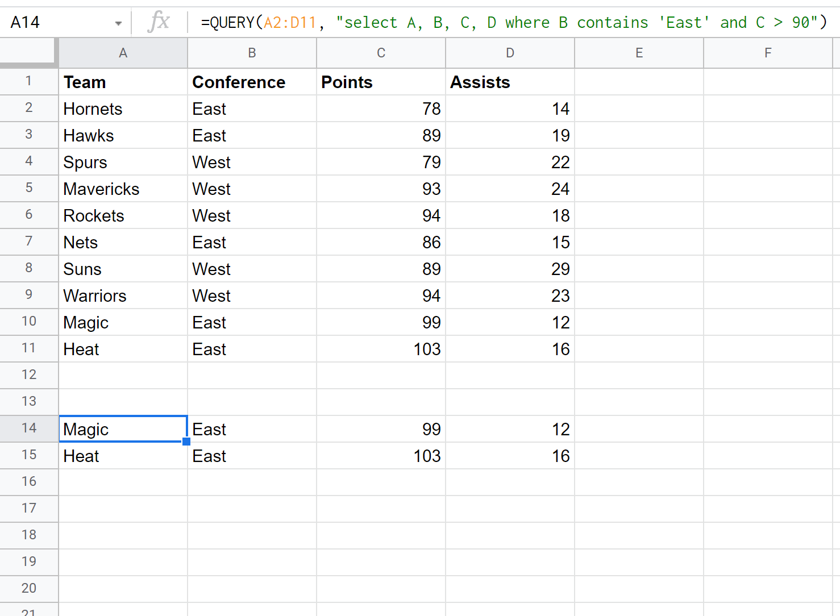Click the select-all corner box
Screen dimensions: 840x616
click(x=28, y=53)
